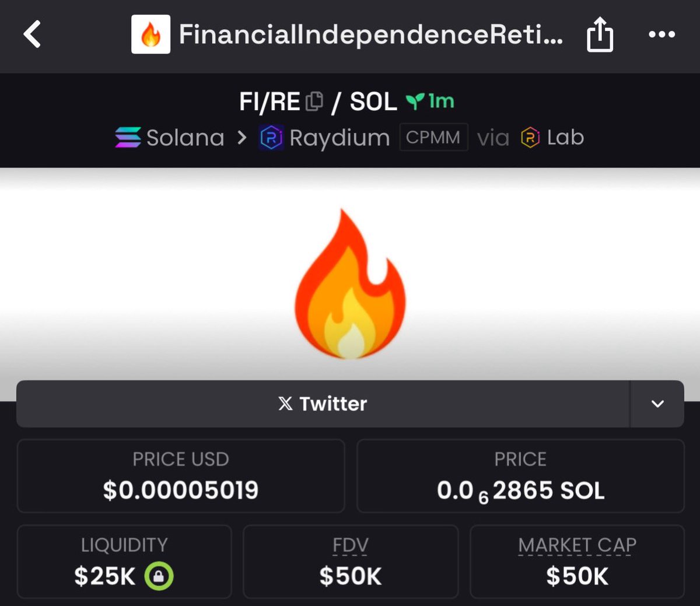Copy the FI/RE token address icon

click(314, 101)
